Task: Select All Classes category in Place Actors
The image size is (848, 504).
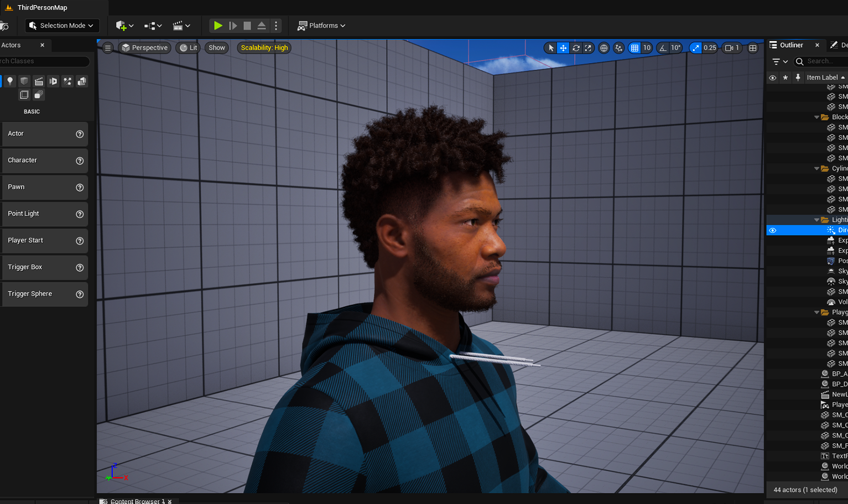Action: point(39,95)
